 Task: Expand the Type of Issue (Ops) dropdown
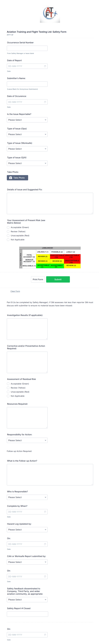[27, 134]
